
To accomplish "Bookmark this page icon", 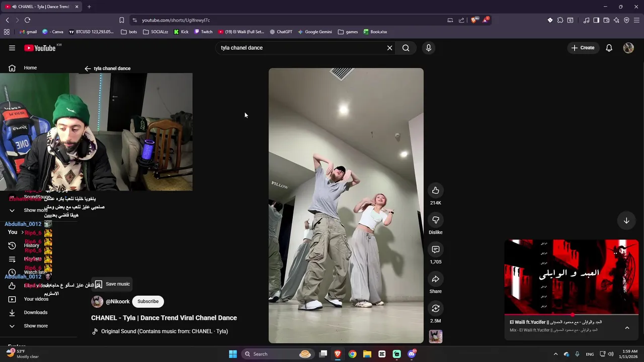I will tap(122, 20).
